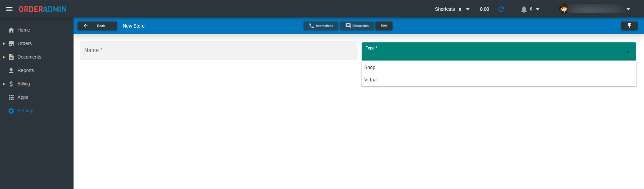Screen dimensions: 644x189
Task: Click the Apps grid icon
Action: (11, 97)
